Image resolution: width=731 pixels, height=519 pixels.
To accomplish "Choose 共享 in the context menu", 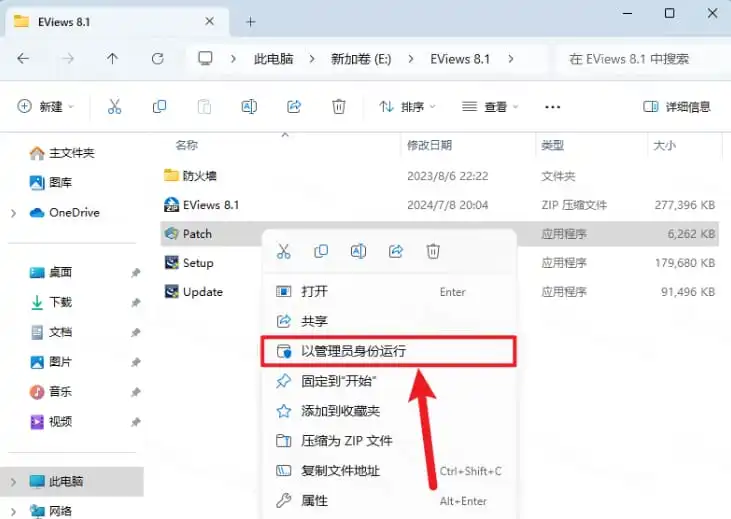I will pos(389,321).
